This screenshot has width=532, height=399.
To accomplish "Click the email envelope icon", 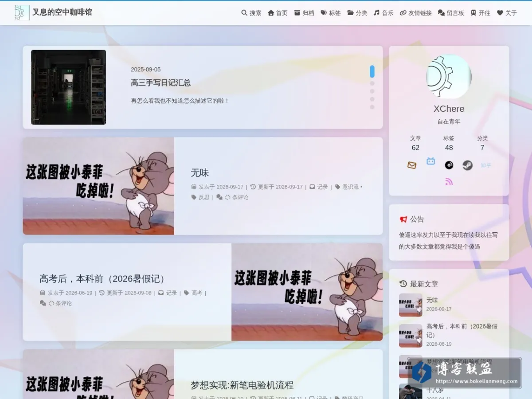I will click(x=412, y=165).
